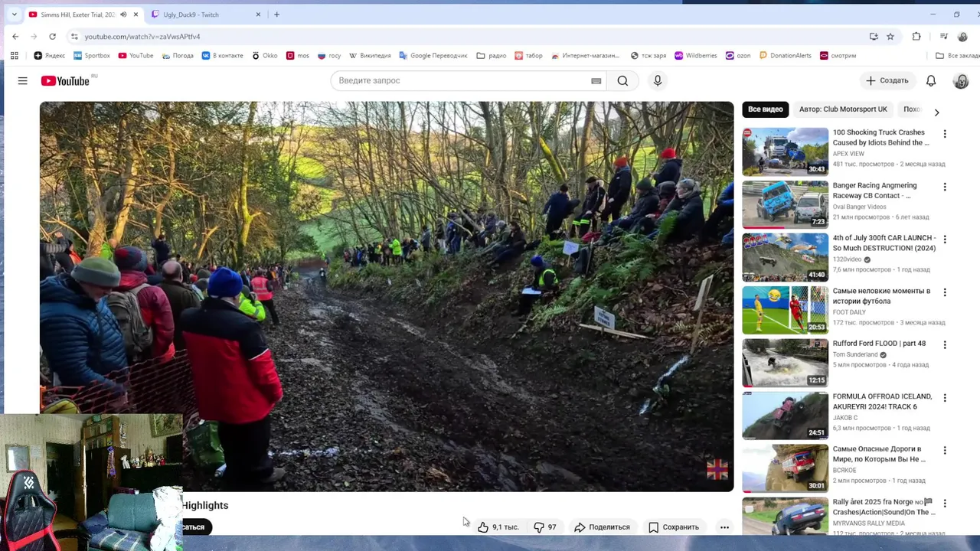Screen dimensions: 980x551
Task: Click the Поделиться share button
Action: point(602,527)
